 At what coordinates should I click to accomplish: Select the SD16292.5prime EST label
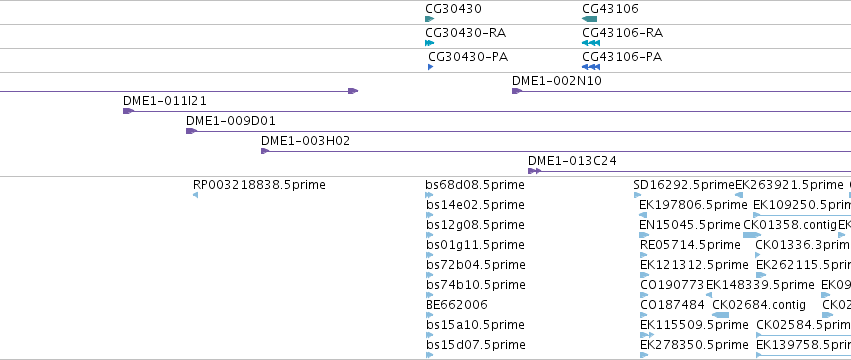(684, 185)
